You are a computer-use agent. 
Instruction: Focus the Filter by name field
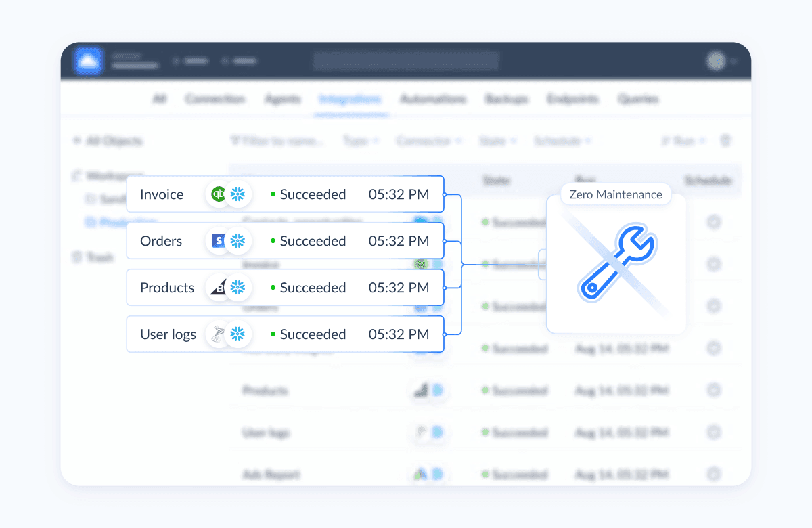pos(277,141)
